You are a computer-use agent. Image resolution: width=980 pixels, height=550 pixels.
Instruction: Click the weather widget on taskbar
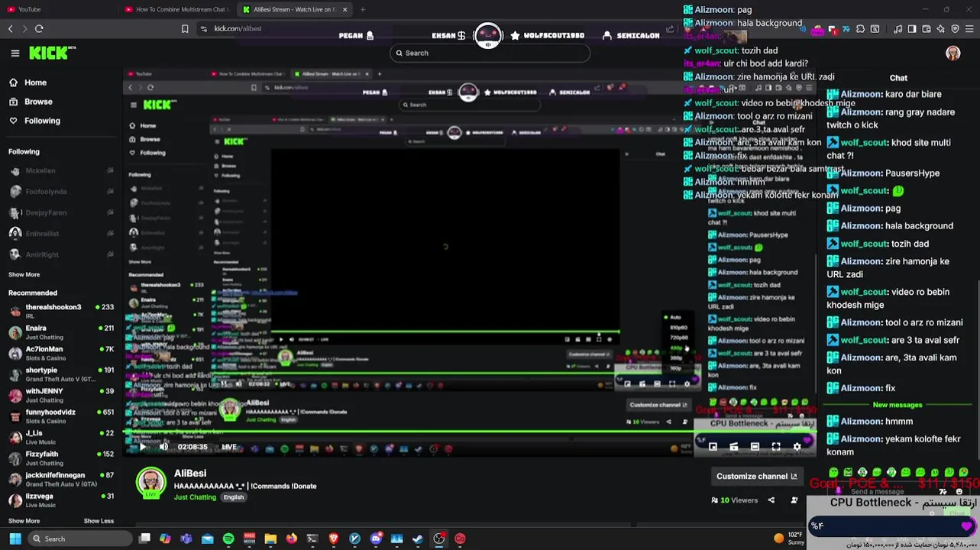(788, 539)
